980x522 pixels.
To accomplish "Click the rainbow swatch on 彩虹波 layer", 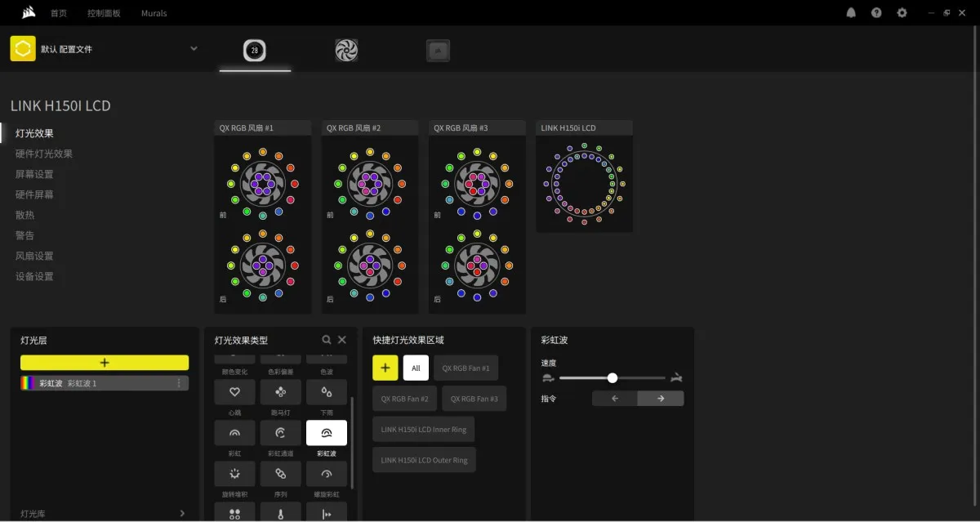I will click(29, 383).
